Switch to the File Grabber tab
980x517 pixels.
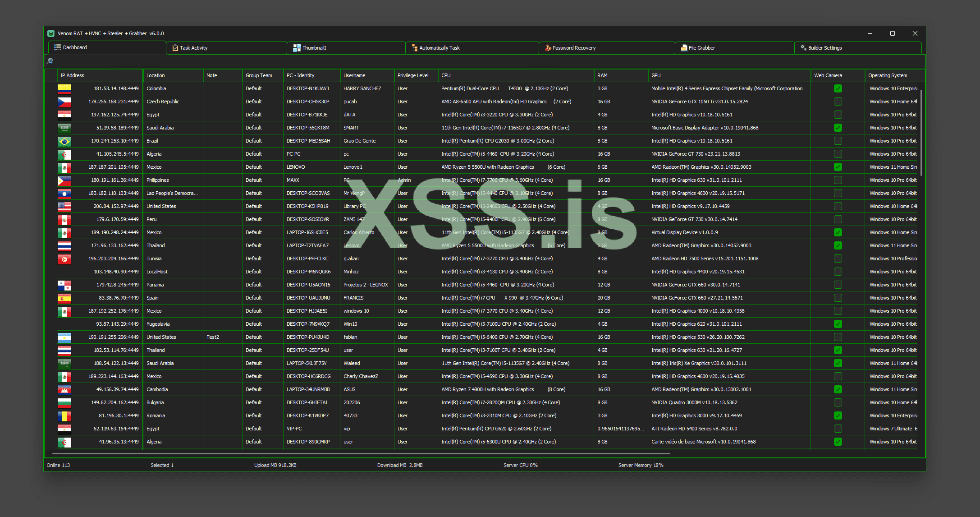(701, 48)
